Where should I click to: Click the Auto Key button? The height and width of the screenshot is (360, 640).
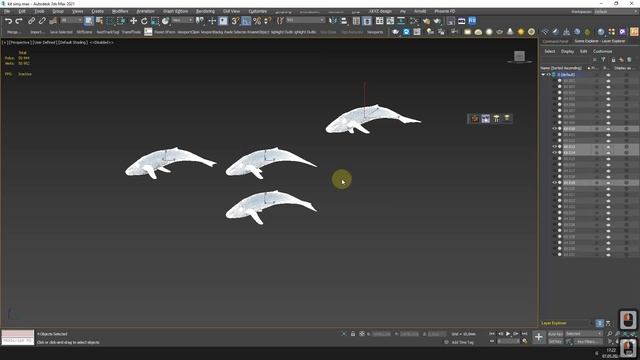coord(555,334)
